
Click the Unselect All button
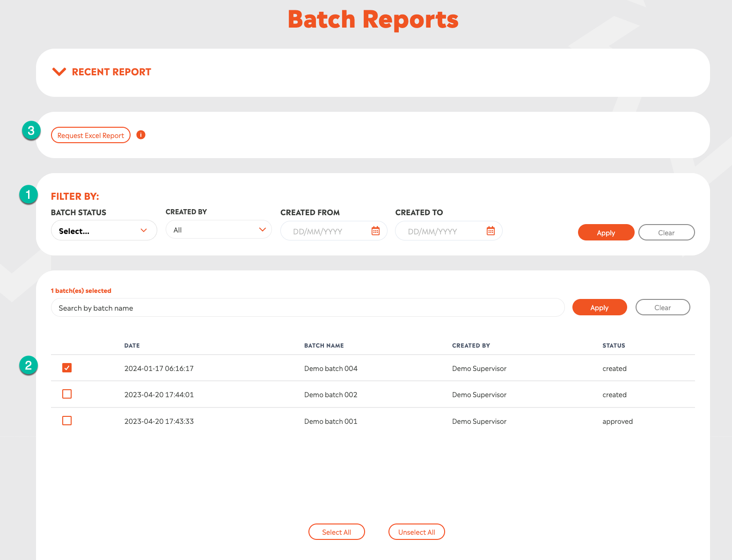click(417, 532)
